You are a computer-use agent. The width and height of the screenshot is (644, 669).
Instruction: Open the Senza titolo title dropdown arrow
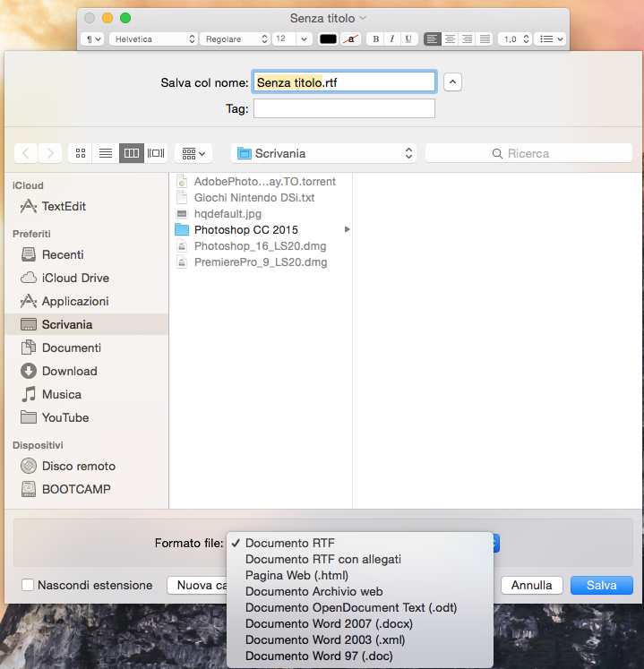363,18
